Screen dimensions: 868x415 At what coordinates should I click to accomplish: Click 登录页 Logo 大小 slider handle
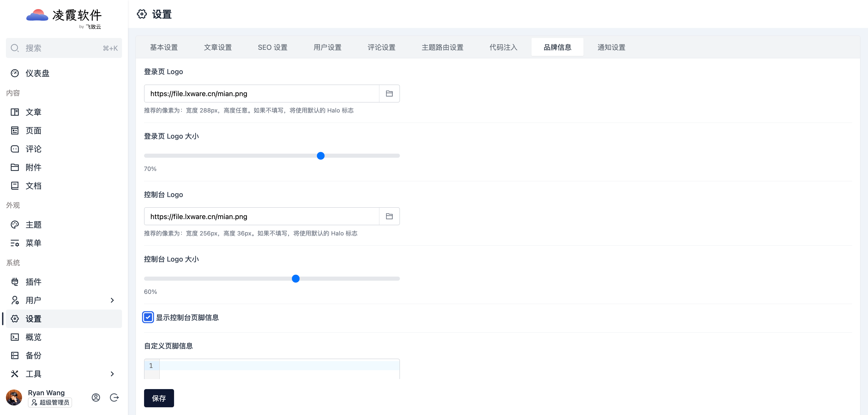click(x=321, y=156)
